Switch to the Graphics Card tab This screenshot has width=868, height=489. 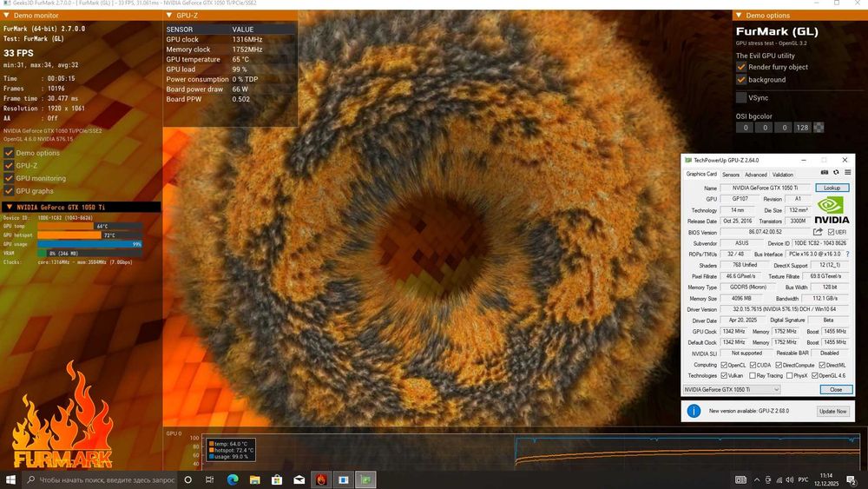click(701, 174)
